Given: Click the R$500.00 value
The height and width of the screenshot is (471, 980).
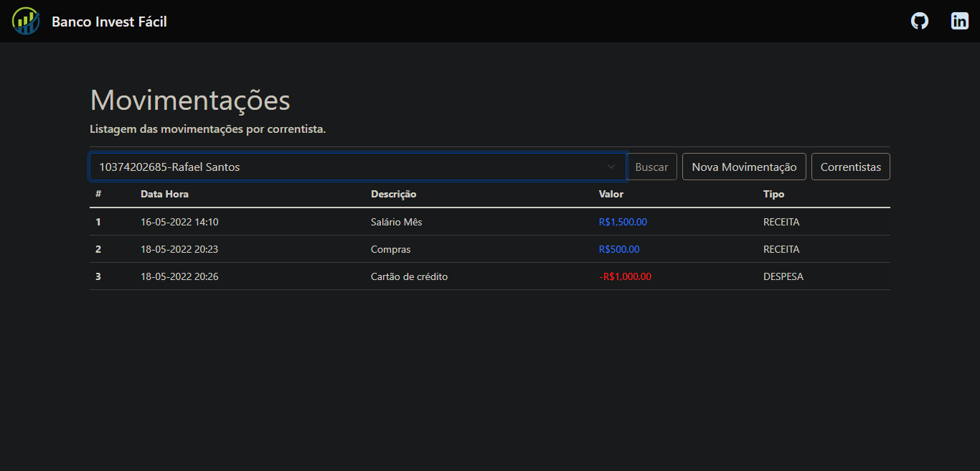Looking at the screenshot, I should [619, 249].
